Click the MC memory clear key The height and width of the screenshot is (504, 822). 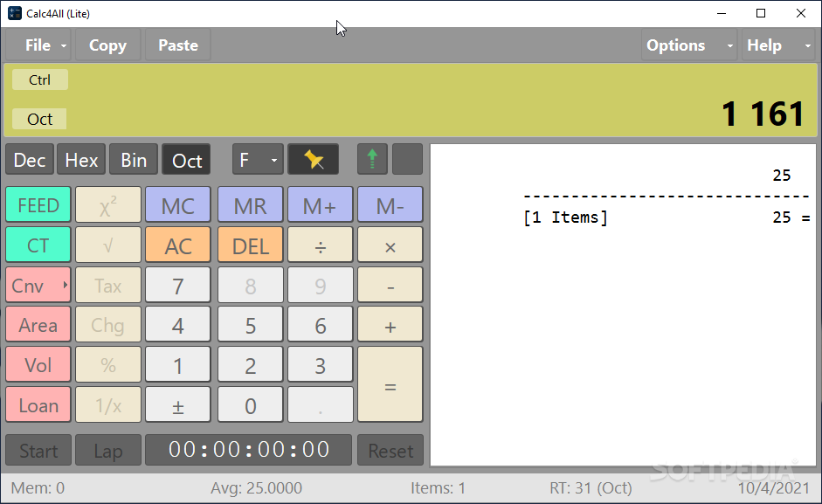177,204
